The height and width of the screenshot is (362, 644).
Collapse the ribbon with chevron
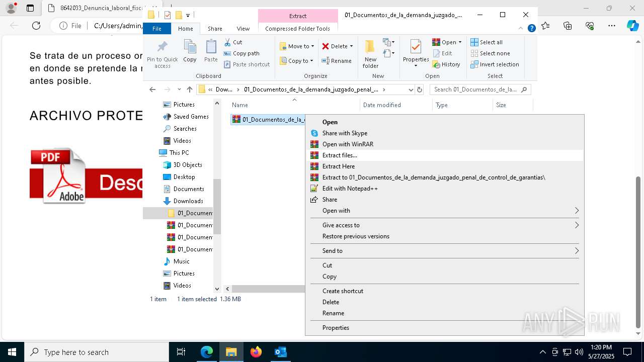(x=521, y=29)
